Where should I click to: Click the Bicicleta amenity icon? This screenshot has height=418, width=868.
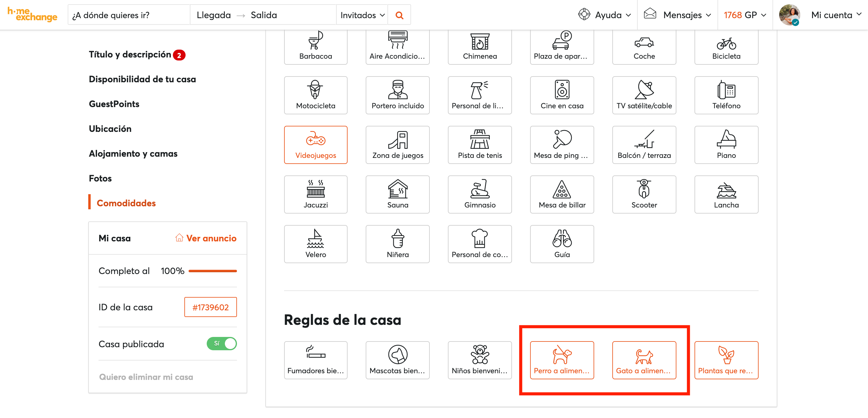pos(726,46)
